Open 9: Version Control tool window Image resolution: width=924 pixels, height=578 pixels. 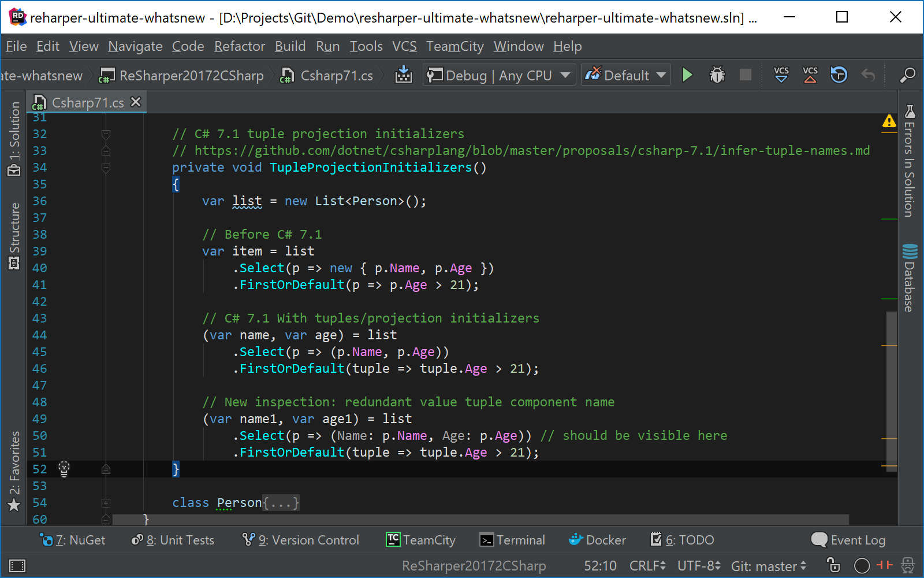300,540
